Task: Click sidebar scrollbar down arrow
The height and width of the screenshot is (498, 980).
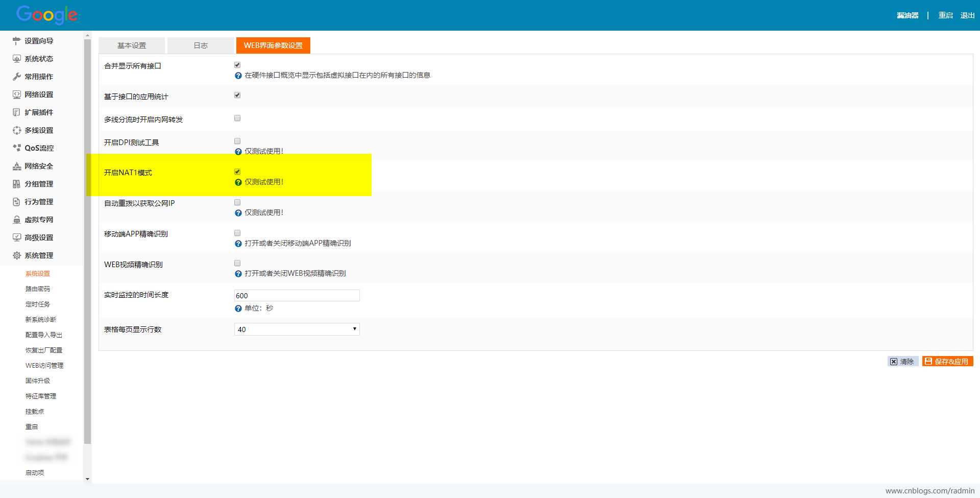Action: 87,479
